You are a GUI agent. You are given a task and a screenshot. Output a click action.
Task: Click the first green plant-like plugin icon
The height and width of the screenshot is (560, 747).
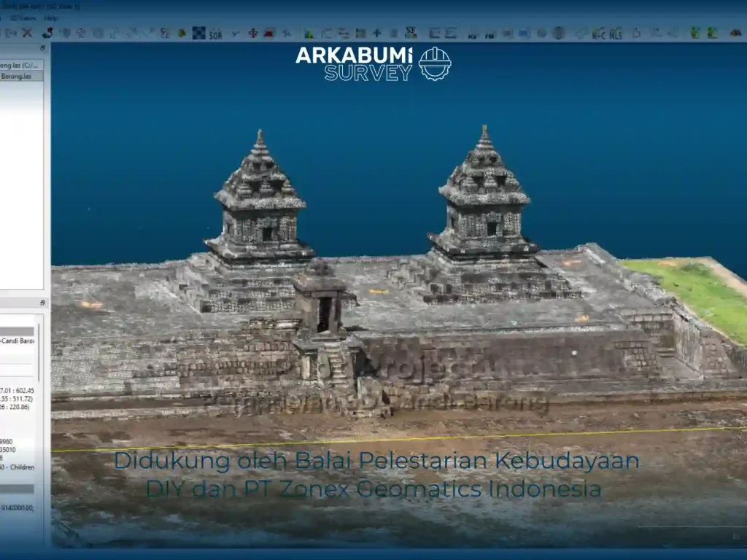(x=695, y=33)
